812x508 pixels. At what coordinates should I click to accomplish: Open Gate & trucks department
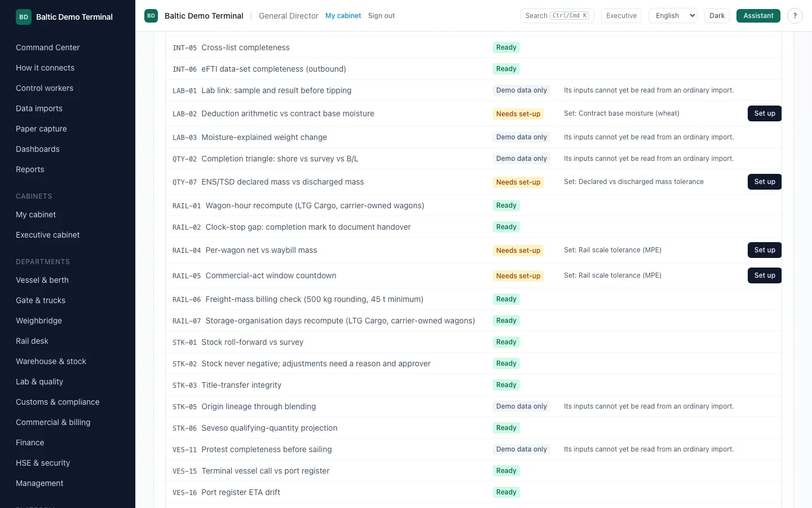[41, 300]
